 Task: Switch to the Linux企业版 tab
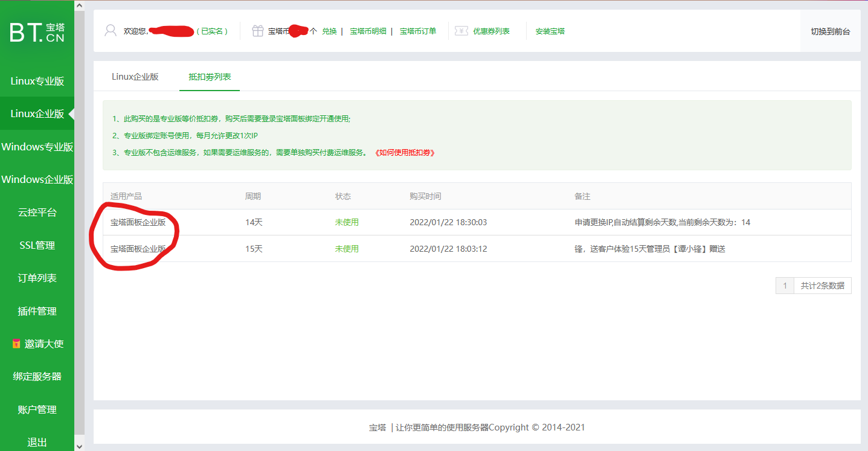pyautogui.click(x=135, y=77)
